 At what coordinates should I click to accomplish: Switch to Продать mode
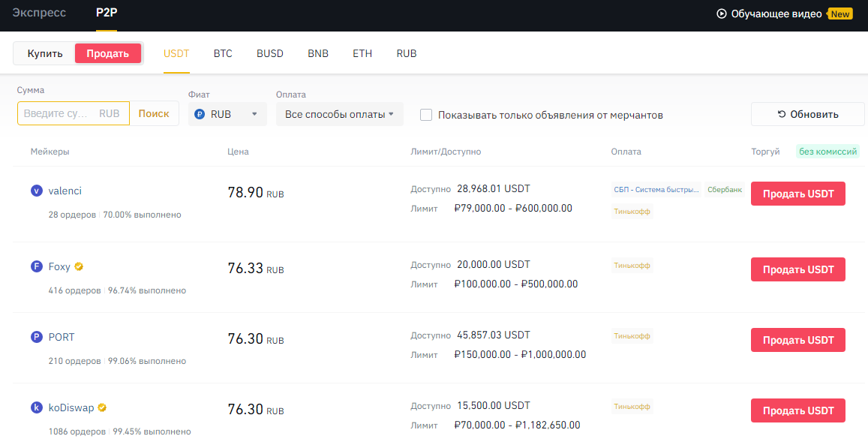[107, 53]
